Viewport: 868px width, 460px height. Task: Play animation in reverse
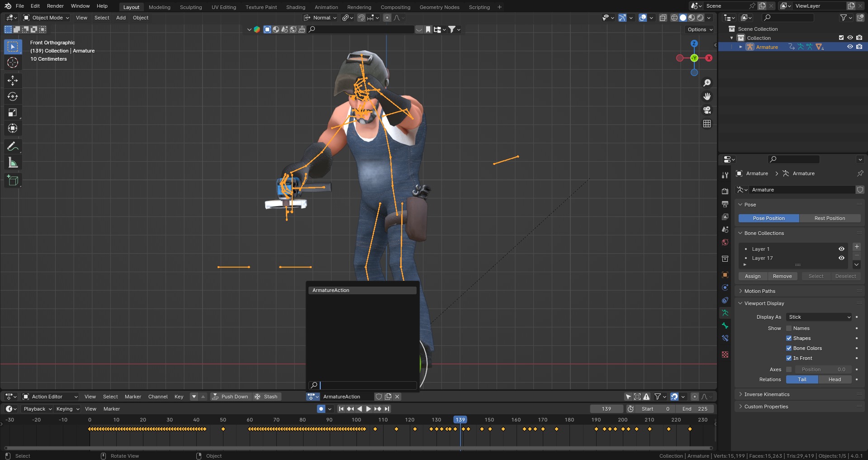click(360, 409)
